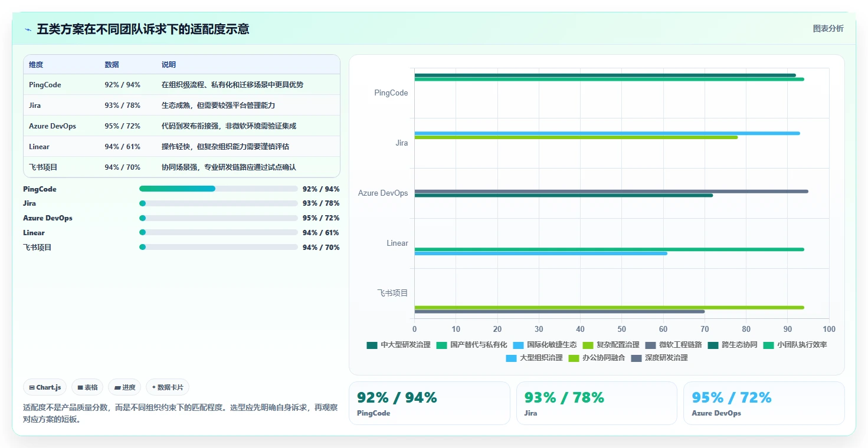Viewport: 868px width, 448px height.
Task: Click the table cell reading 94% / 70%
Action: (x=122, y=167)
